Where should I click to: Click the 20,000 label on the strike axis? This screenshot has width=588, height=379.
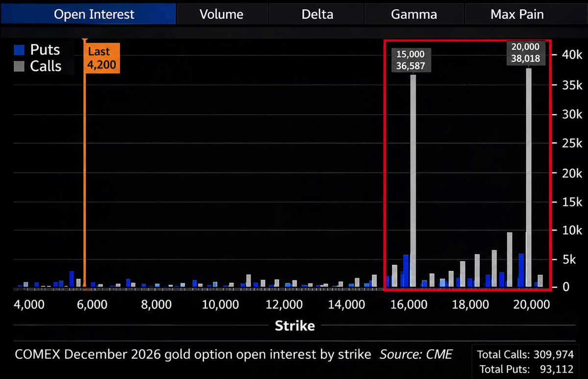(531, 305)
